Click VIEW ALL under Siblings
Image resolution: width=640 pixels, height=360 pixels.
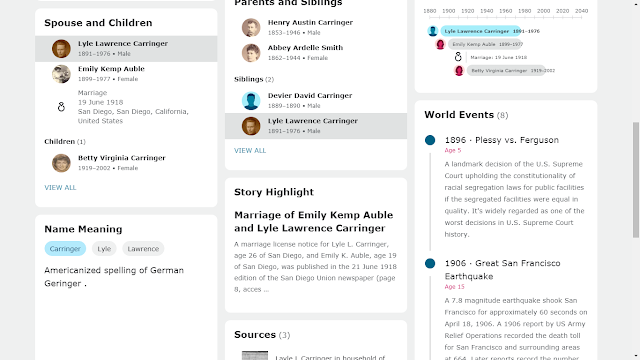(x=250, y=151)
